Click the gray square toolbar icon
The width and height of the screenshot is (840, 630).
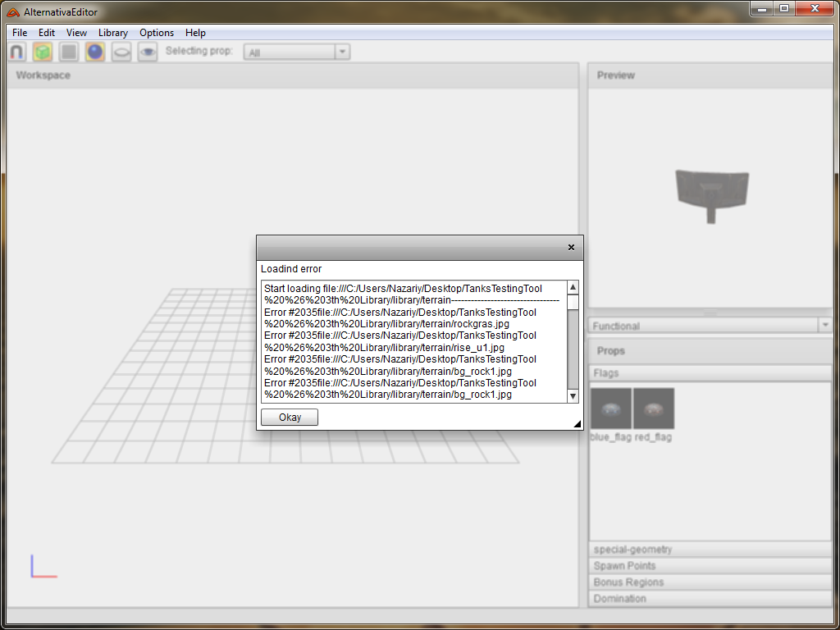69,52
